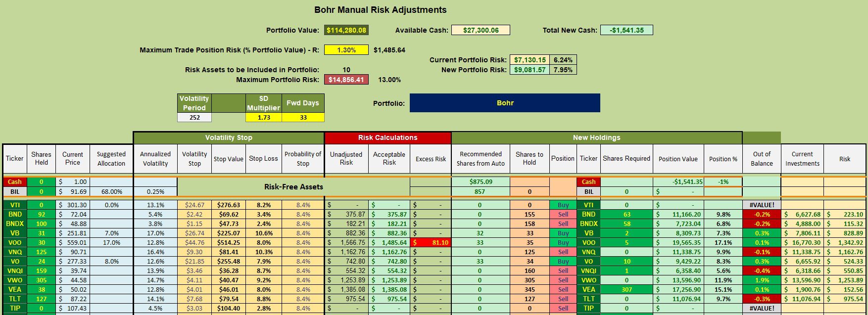Click the Suggested Allocation column header
Viewport: 868px width, 315px height.
coord(111,159)
